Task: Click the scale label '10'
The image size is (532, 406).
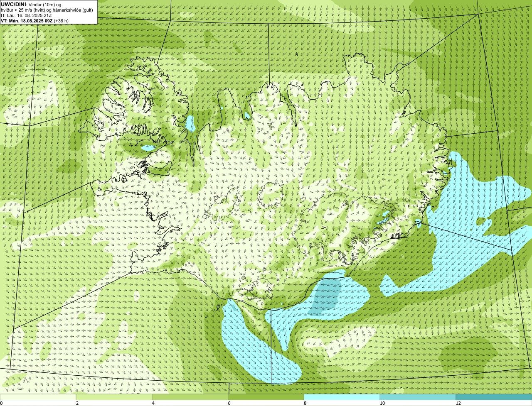Action: 382,403
